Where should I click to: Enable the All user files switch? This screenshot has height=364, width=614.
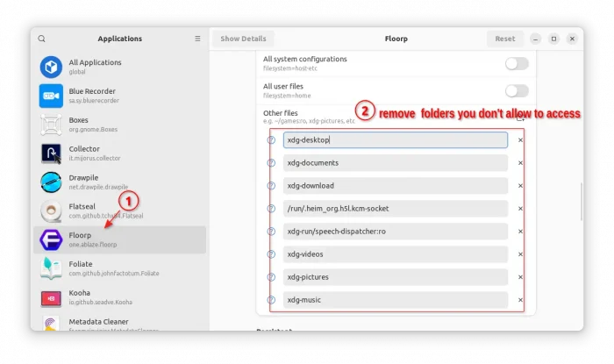tap(517, 90)
